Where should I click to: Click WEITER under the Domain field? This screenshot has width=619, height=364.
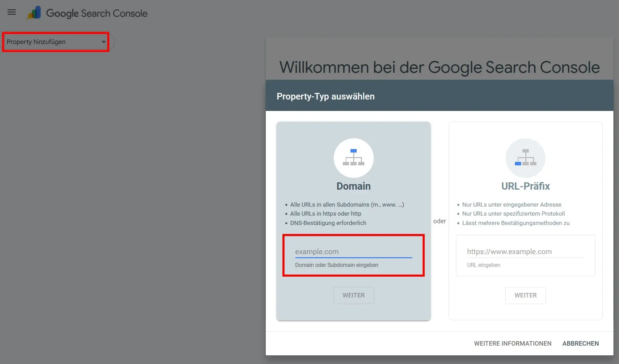click(x=354, y=295)
